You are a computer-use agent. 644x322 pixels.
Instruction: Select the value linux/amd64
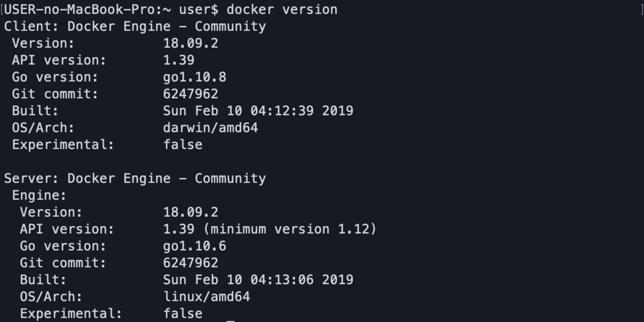(x=207, y=296)
